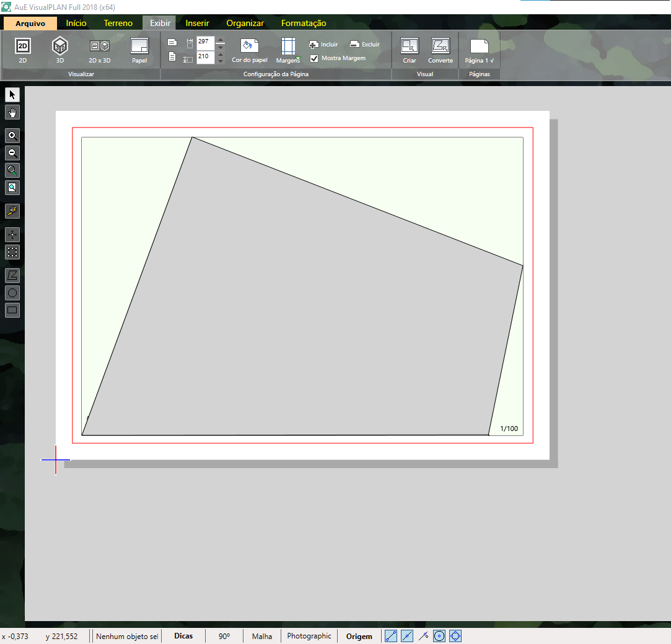Open the Cor do papel color picker
Viewport: 671px width, 644px height.
[250, 51]
